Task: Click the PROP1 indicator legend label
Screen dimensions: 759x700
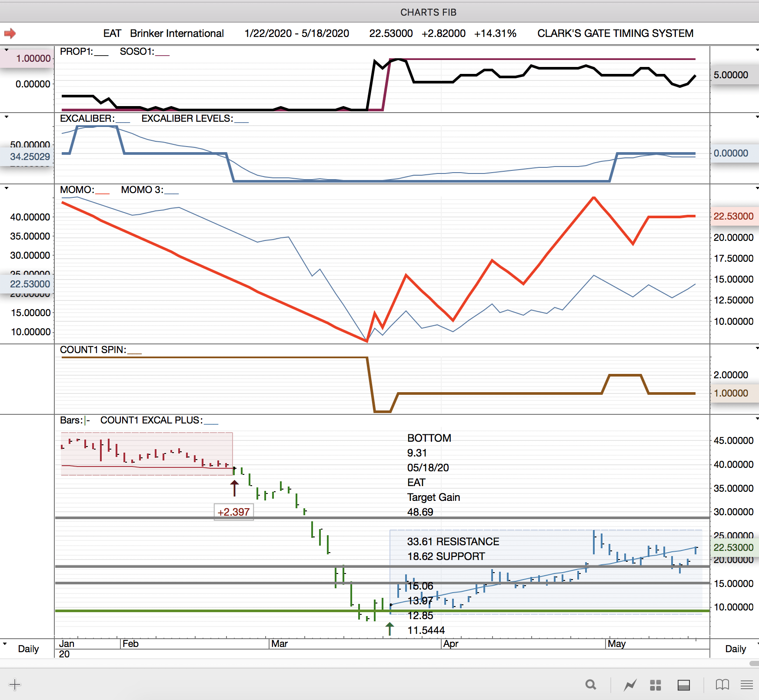Action: pyautogui.click(x=76, y=52)
